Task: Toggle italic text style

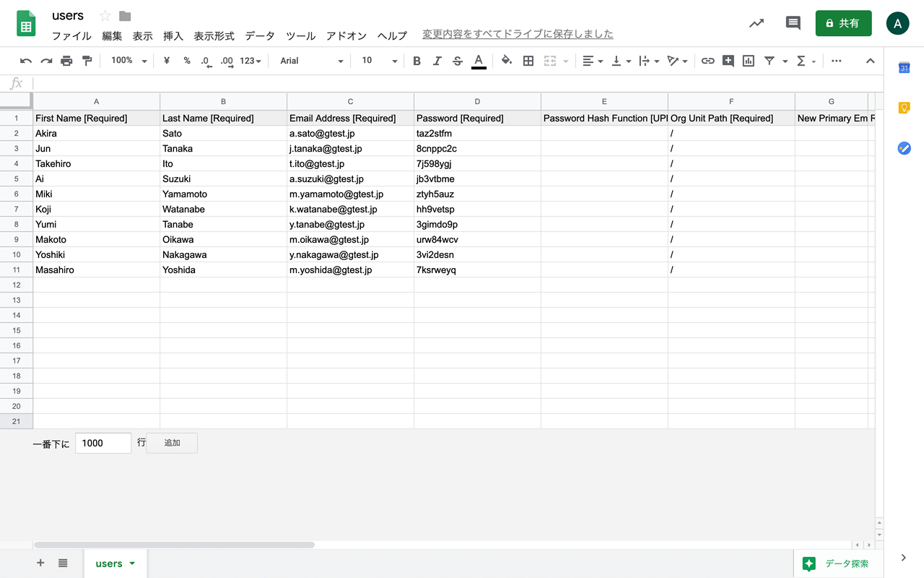Action: pos(437,61)
